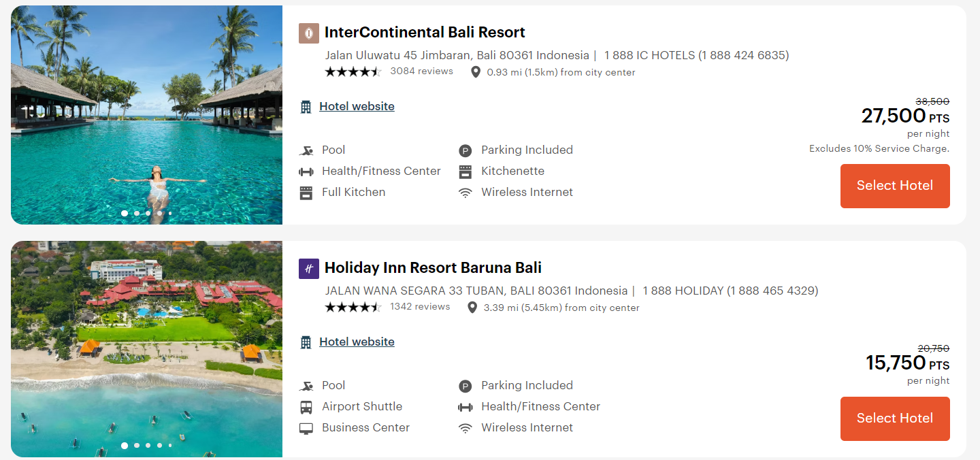Click the first carousel dot under Holiday Inn image
The height and width of the screenshot is (460, 980).
click(x=125, y=446)
